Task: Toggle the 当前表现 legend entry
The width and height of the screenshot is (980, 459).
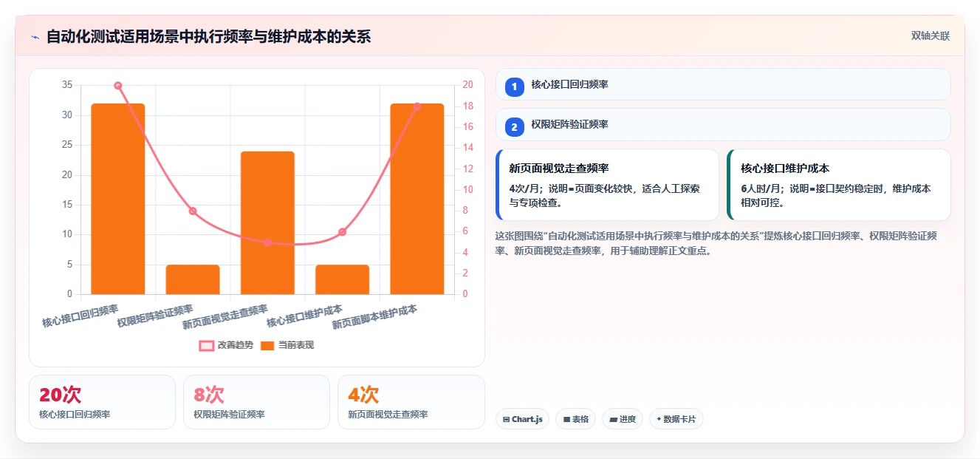Action: pos(287,345)
